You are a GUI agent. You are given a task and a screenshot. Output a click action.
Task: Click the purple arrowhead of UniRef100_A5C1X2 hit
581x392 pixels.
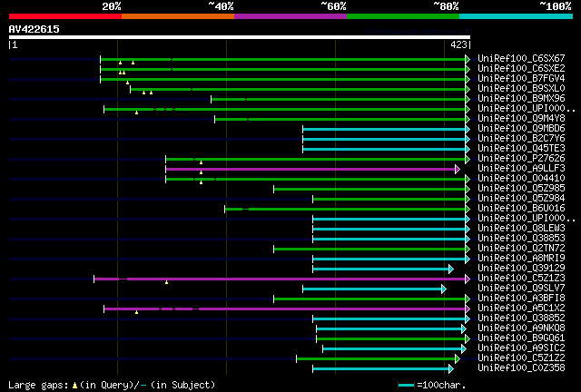tap(468, 309)
